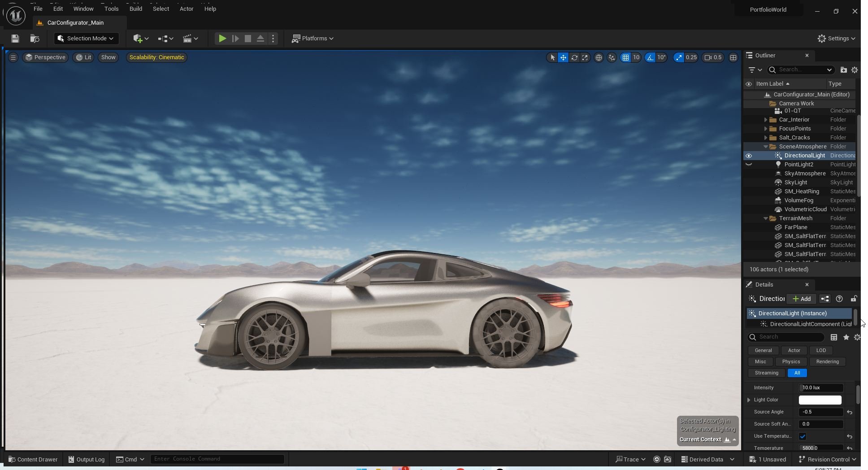The width and height of the screenshot is (868, 470).
Task: Open viewport layout options icon
Action: [x=733, y=57]
